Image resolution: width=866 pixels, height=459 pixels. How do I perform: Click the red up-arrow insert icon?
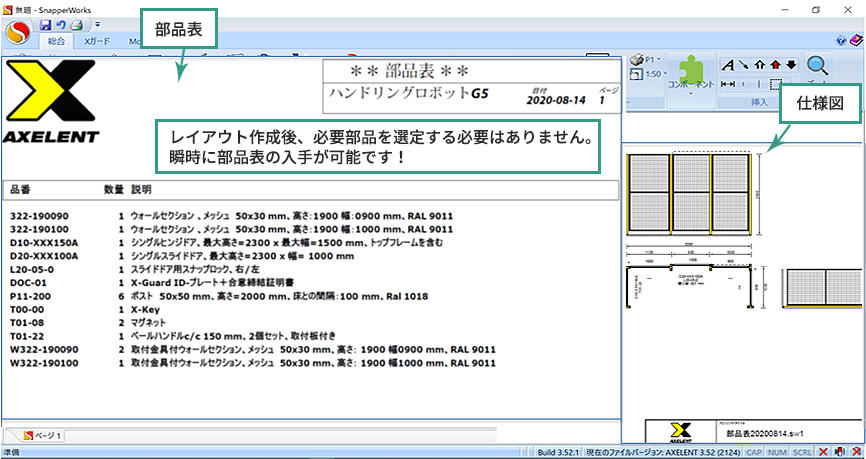click(x=775, y=65)
